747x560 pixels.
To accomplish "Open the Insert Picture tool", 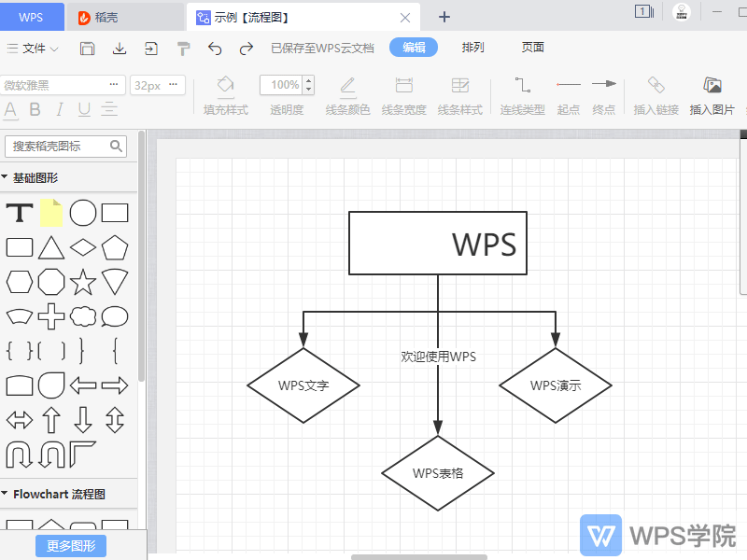I will [x=712, y=95].
